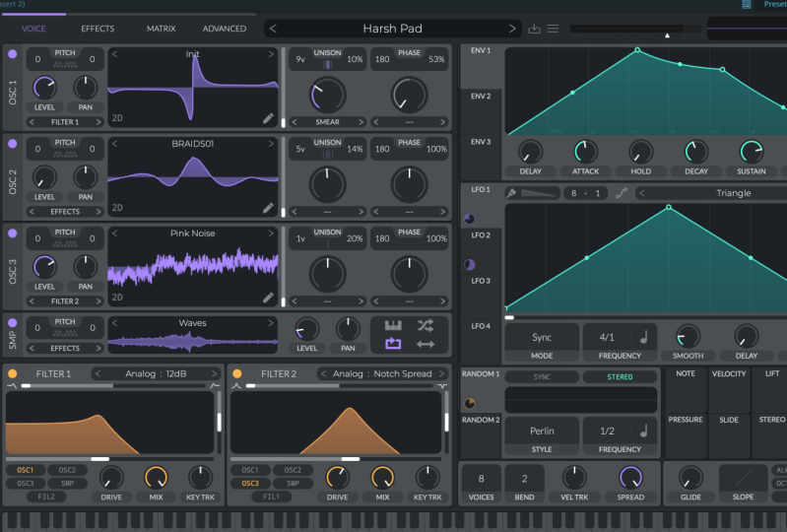Next OSC 1 destination after FILTER 1

tap(98, 122)
